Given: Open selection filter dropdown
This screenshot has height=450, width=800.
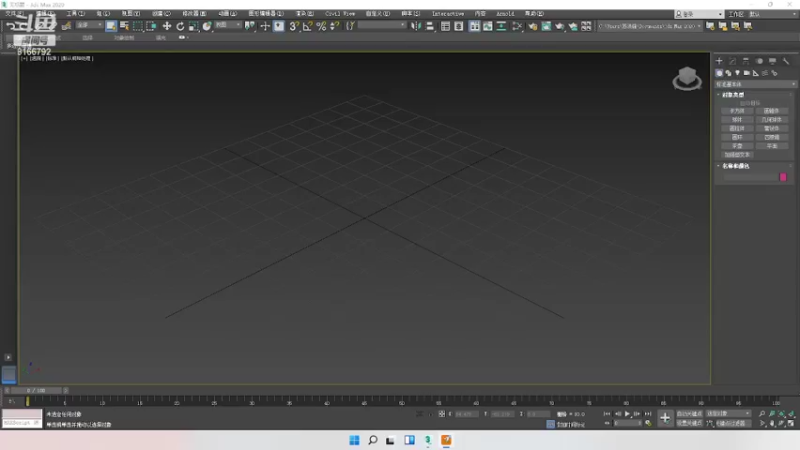Looking at the screenshot, I should coord(89,25).
